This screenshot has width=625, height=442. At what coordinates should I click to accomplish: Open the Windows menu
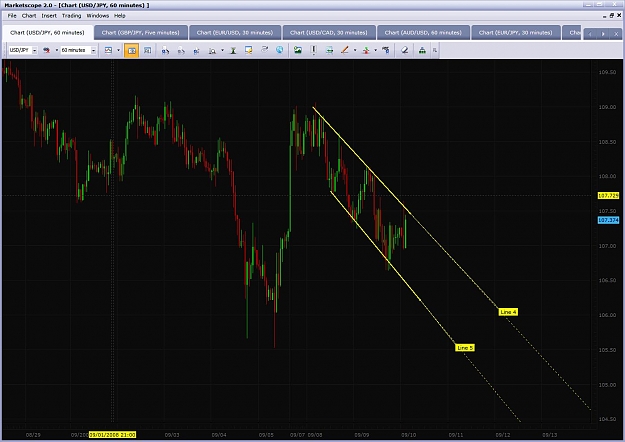[98, 16]
